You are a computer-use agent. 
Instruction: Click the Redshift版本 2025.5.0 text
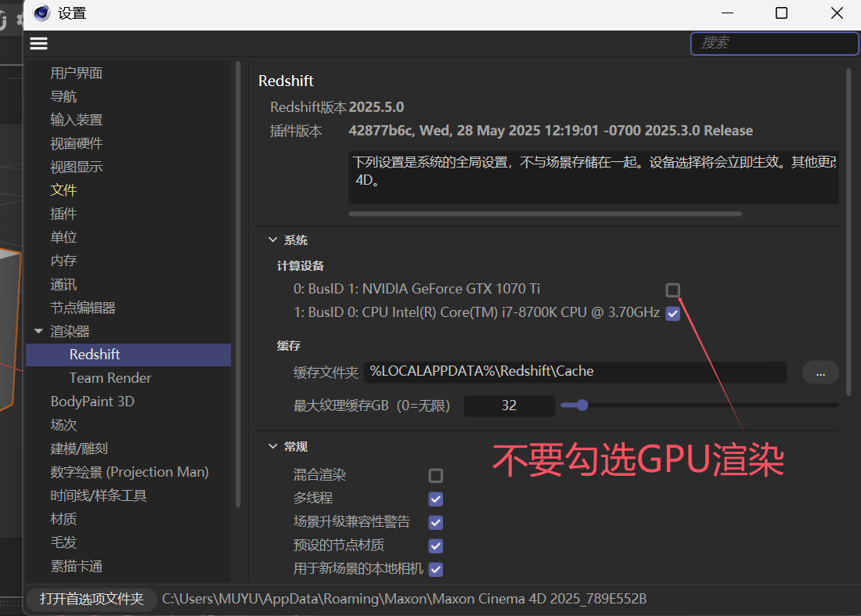coord(337,107)
